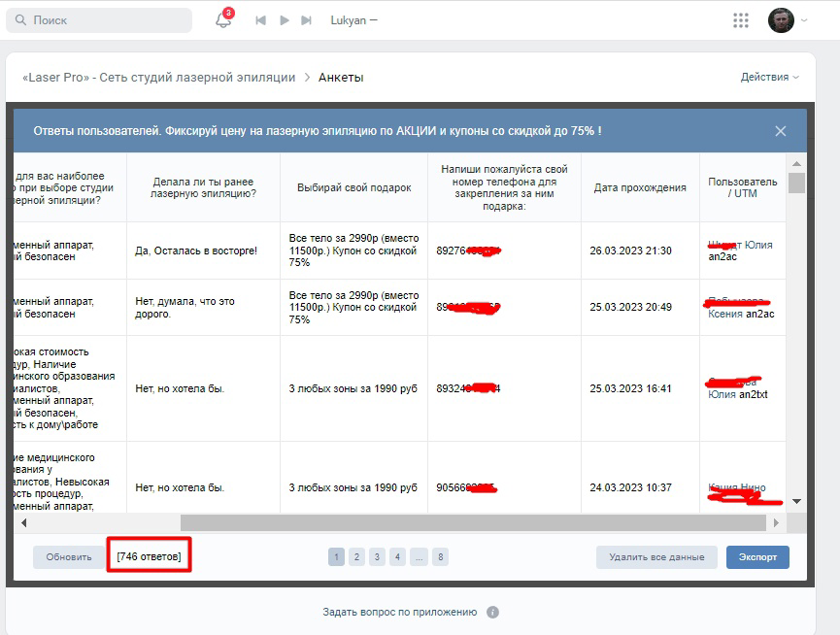Open profile menu chevron next to avatar
This screenshot has width=840, height=635.
point(803,20)
